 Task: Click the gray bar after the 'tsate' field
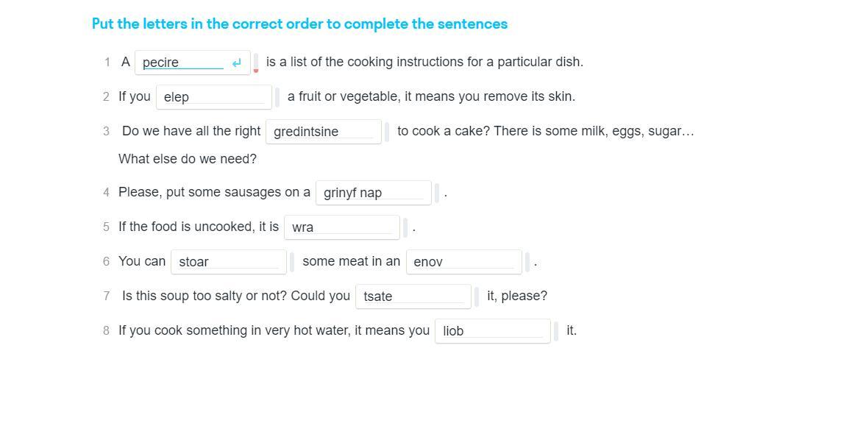tap(477, 297)
